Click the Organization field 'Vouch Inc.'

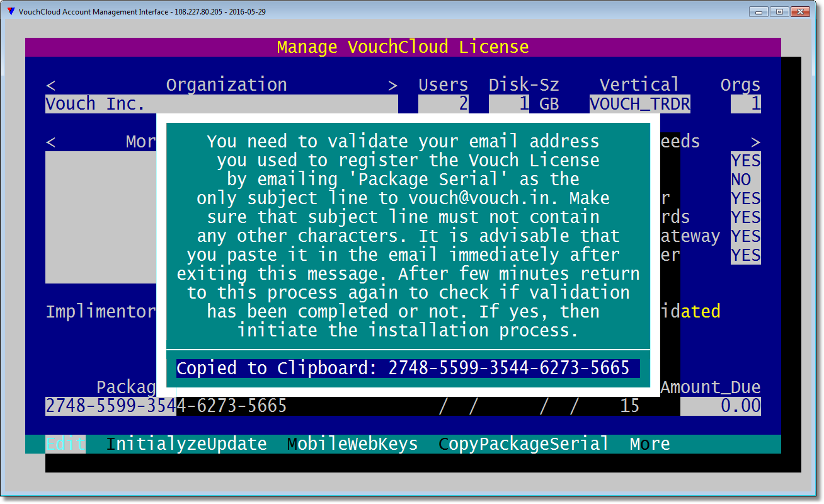[222, 104]
